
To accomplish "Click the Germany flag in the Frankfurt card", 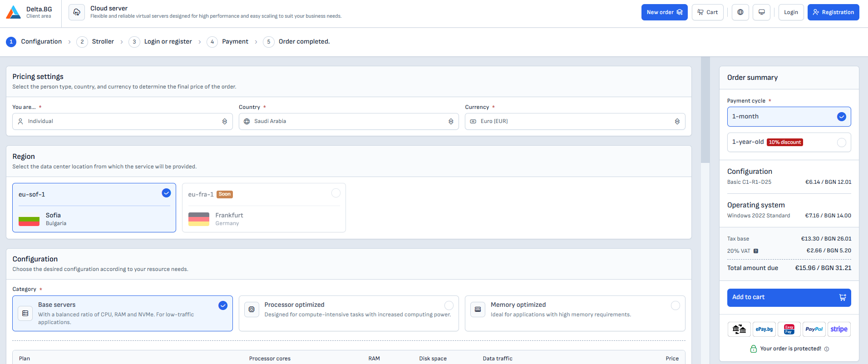I will click(x=199, y=219).
